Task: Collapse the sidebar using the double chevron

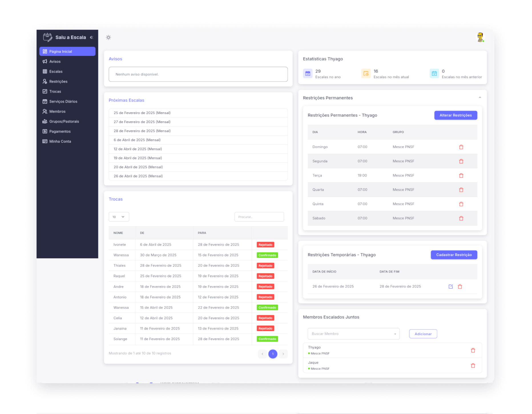Action: pos(92,37)
